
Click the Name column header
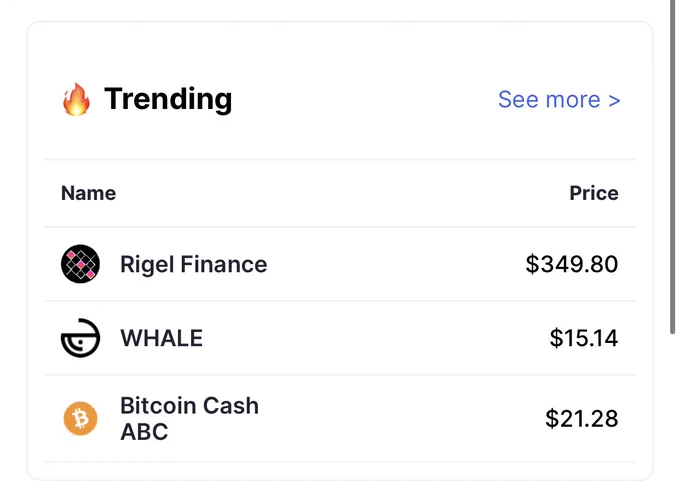pyautogui.click(x=88, y=193)
